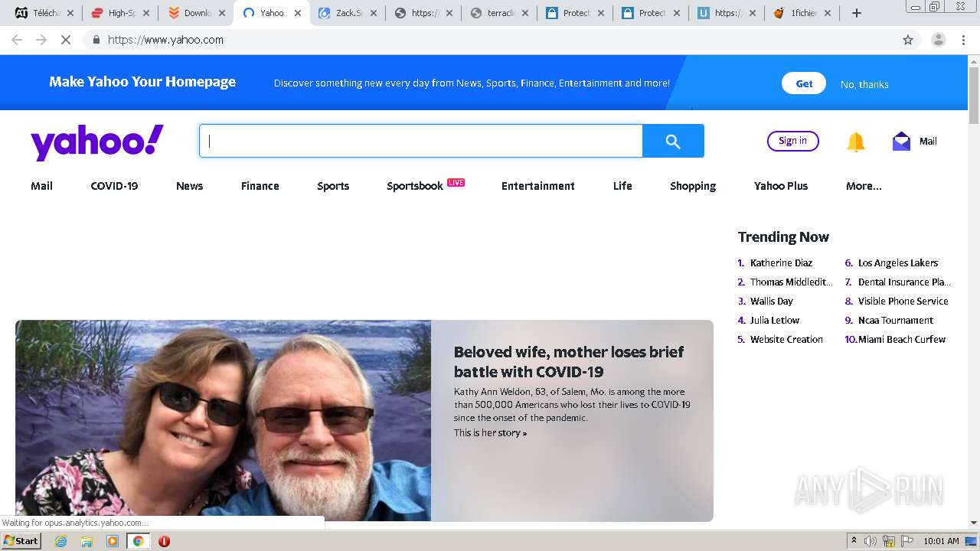Close the Yahoo tab
This screenshot has width=980, height=551.
pos(298,13)
